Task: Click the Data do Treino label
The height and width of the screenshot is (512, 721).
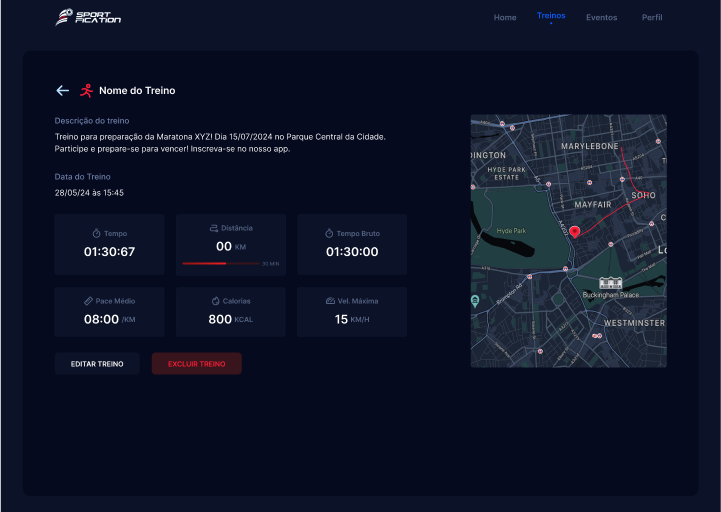Action: point(82,177)
